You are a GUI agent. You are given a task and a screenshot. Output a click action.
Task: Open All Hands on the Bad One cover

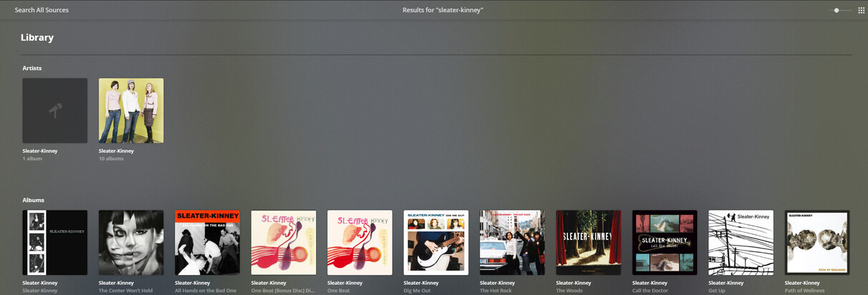click(x=207, y=243)
